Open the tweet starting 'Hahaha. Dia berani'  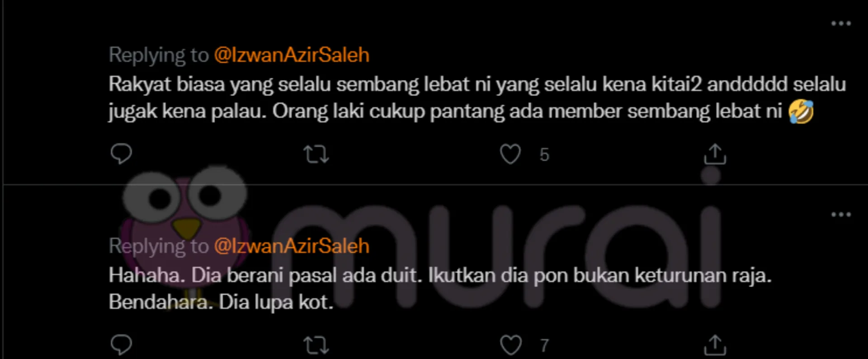coord(440,289)
